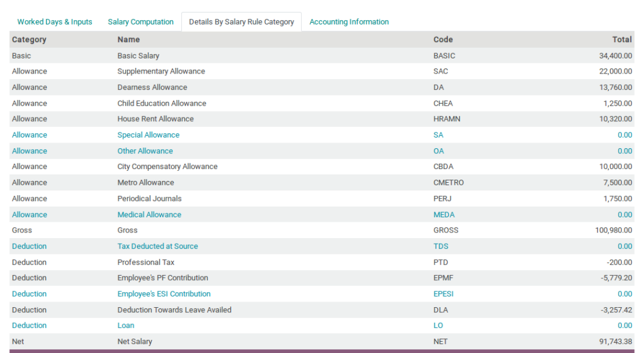Click the 7,500.00 total value
Viewport: 644px width, 353px height.
click(x=618, y=182)
